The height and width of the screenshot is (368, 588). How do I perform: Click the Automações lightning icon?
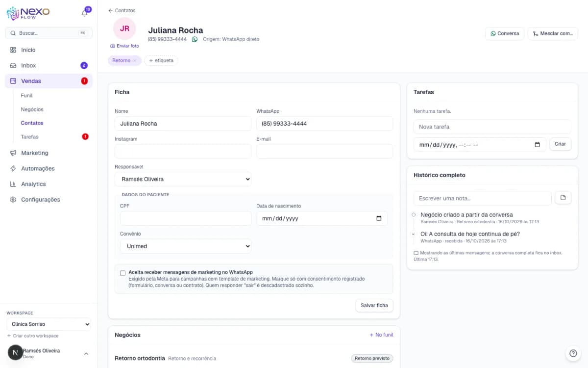(13, 168)
